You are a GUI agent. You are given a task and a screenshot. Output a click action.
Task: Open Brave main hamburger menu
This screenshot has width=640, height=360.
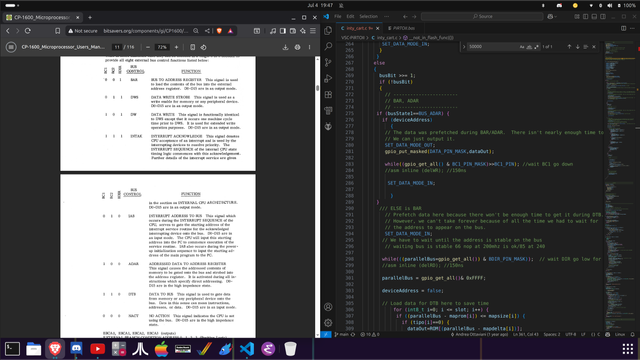coord(313,31)
